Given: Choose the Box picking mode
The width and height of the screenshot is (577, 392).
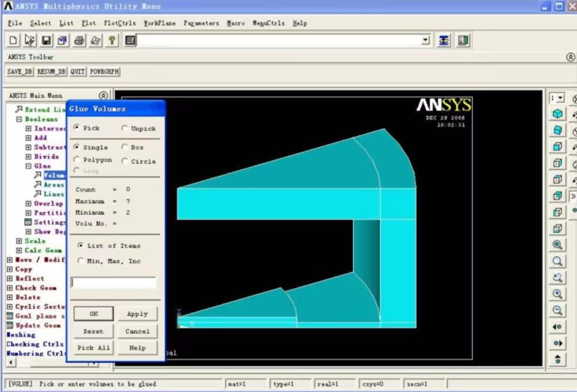Looking at the screenshot, I should (125, 148).
